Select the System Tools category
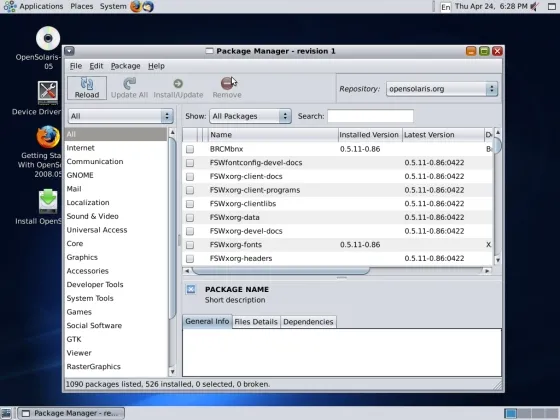Image resolution: width=560 pixels, height=420 pixels. [x=116, y=298]
